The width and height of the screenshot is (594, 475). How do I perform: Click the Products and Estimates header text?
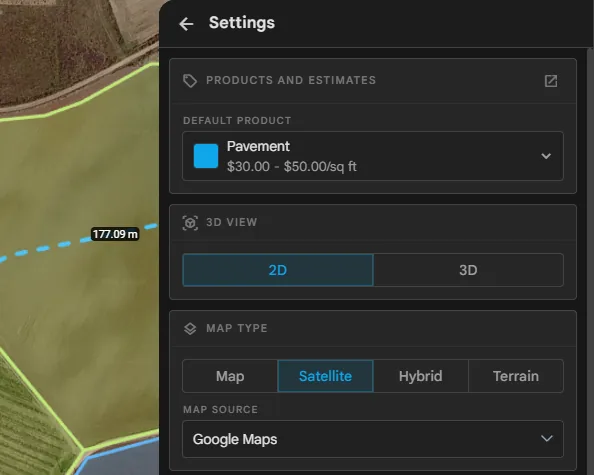click(x=291, y=80)
